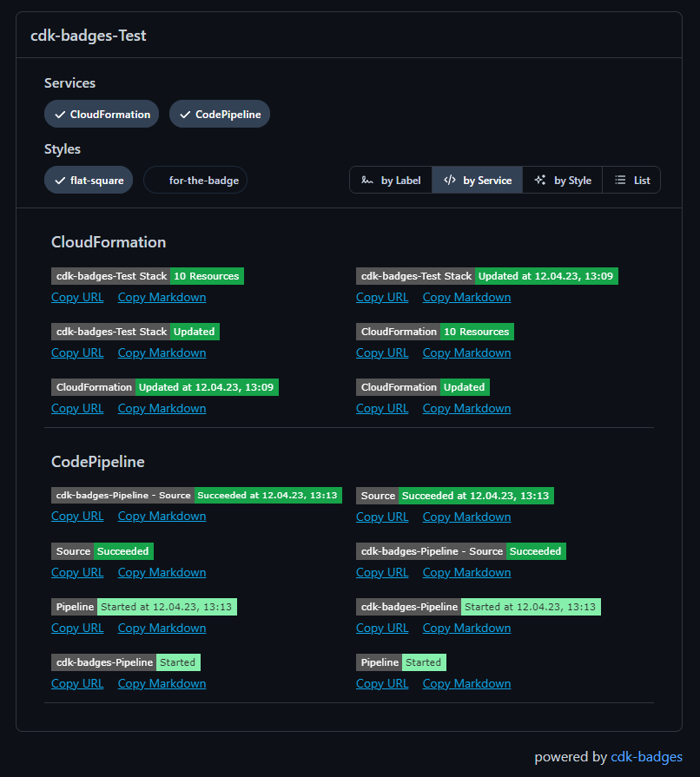
Task: Click the Services label
Action: click(69, 82)
